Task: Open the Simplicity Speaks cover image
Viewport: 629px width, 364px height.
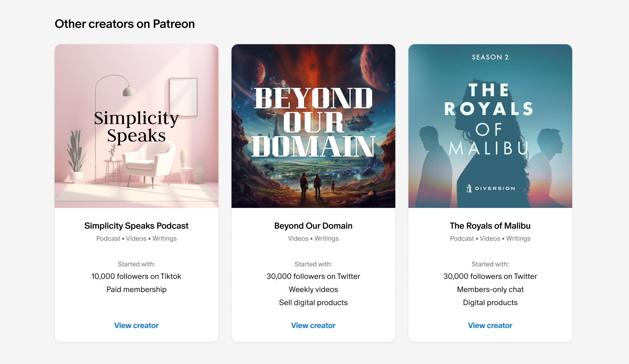Action: point(137,126)
